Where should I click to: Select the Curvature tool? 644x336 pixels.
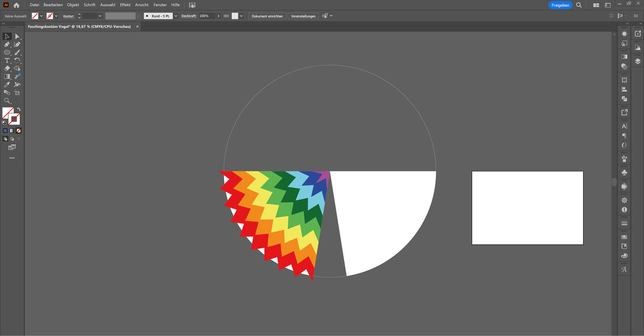click(x=17, y=45)
